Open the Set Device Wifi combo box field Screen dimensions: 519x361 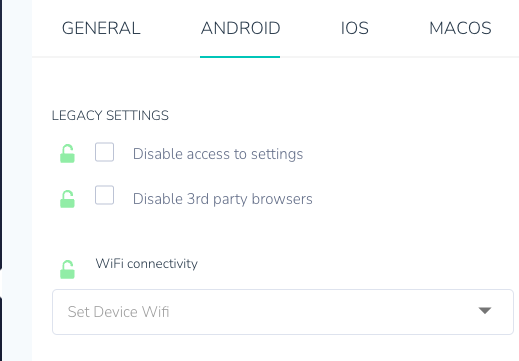[283, 312]
